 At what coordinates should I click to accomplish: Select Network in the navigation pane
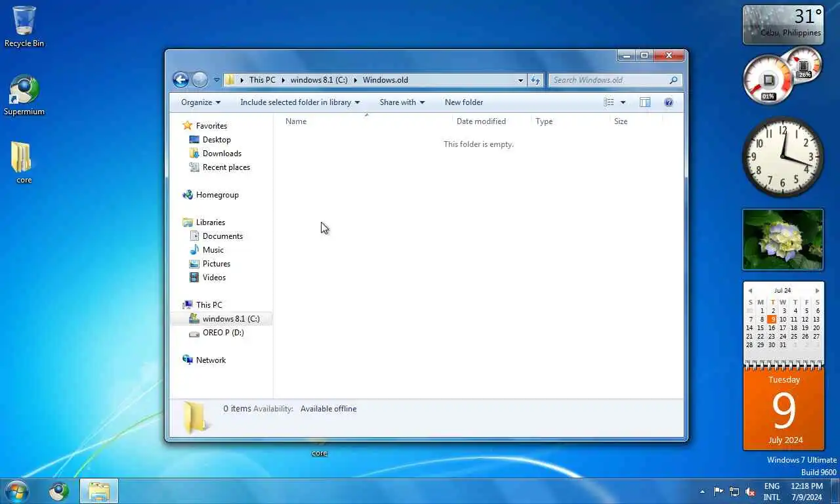204,360
